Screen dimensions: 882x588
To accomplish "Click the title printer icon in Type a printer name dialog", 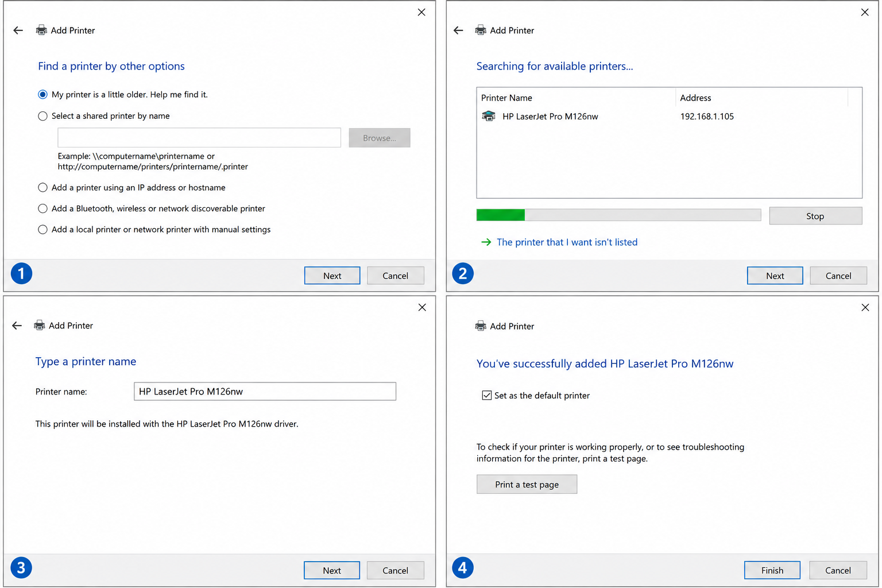I will click(x=39, y=326).
